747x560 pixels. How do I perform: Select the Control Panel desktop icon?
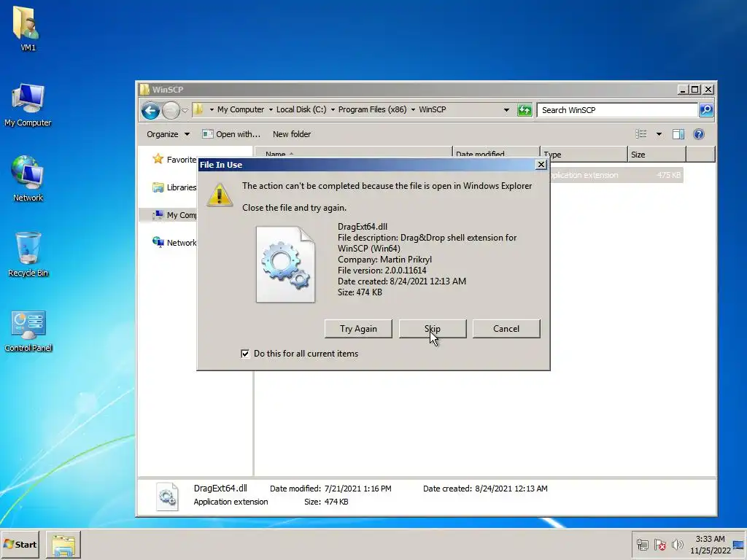point(28,330)
